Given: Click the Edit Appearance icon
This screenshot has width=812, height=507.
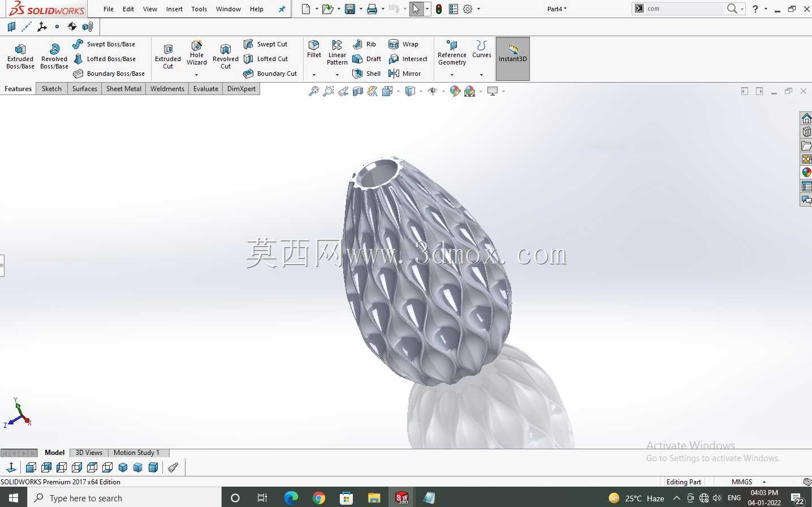Looking at the screenshot, I should click(455, 91).
